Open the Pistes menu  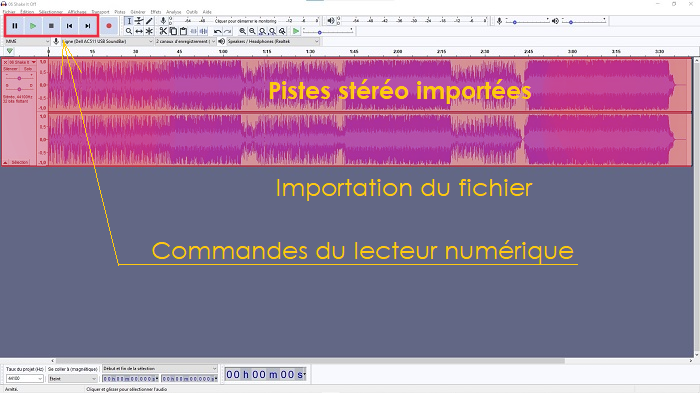[x=120, y=12]
